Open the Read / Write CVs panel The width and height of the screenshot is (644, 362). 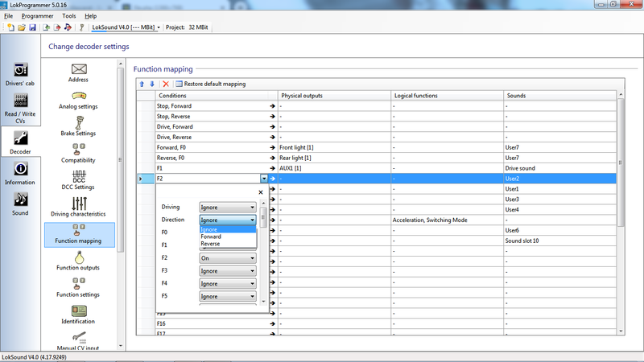click(20, 109)
